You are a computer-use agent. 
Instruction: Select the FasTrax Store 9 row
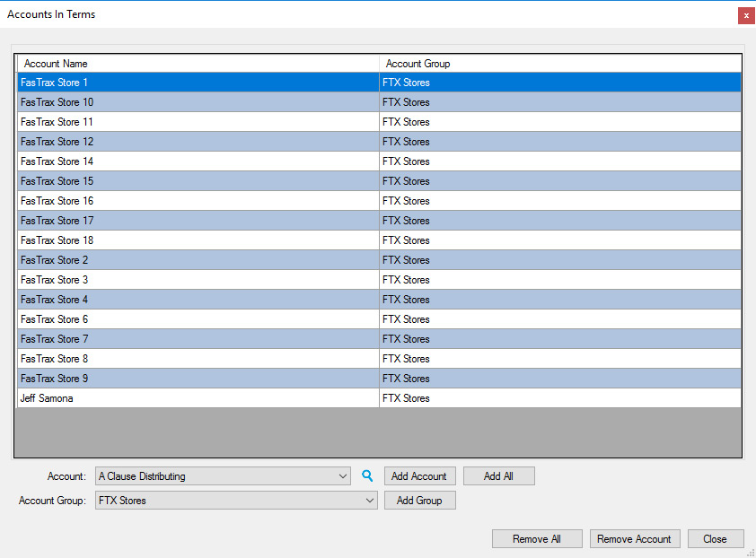point(380,379)
